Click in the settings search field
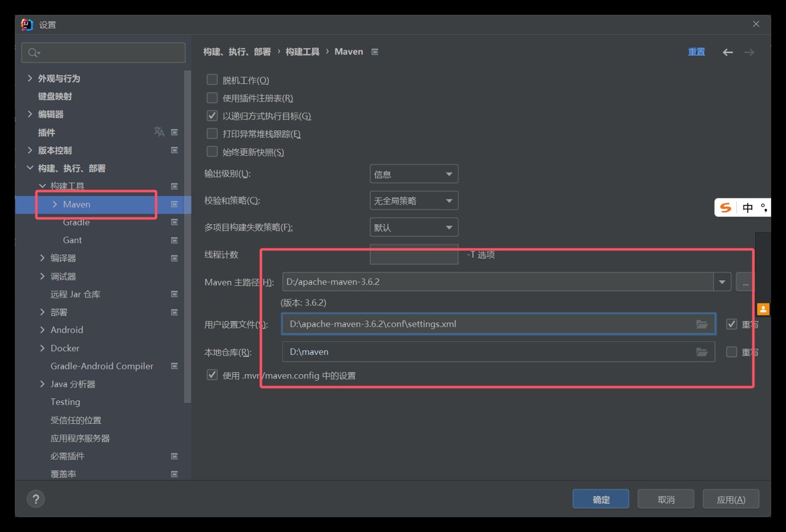786x532 pixels. tap(103, 52)
